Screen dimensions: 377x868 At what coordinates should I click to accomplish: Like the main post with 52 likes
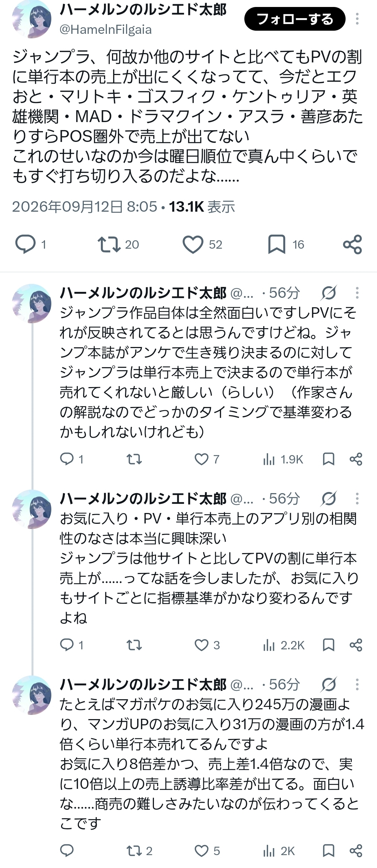tap(202, 244)
